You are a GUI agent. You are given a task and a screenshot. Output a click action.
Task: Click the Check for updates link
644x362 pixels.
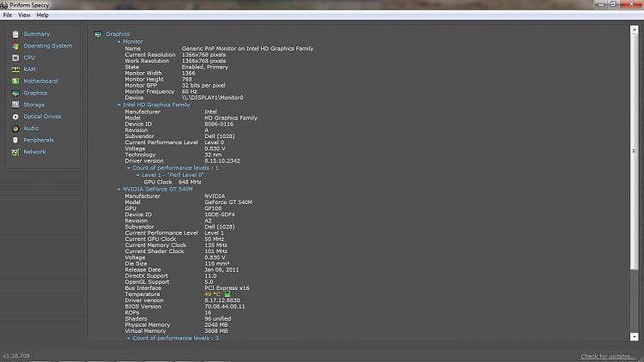[608, 356]
